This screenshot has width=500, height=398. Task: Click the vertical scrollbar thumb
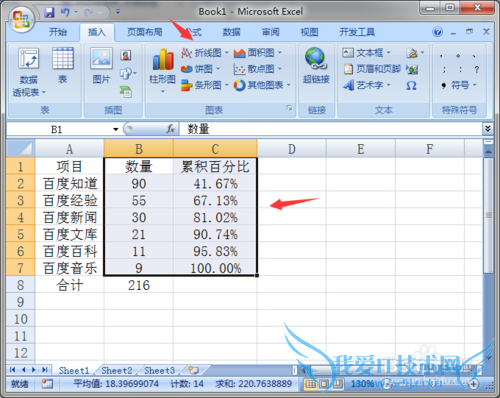pyautogui.click(x=489, y=215)
